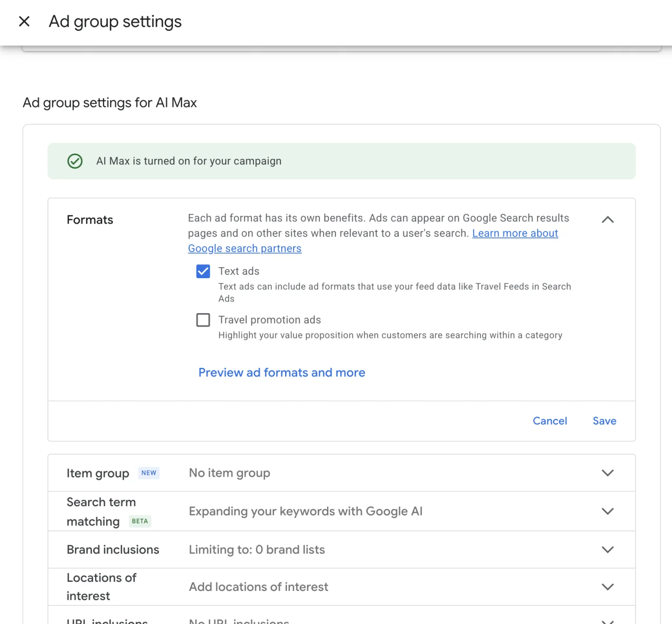The height and width of the screenshot is (624, 672).
Task: Enable the Travel promotion ads checkbox
Action: point(203,320)
